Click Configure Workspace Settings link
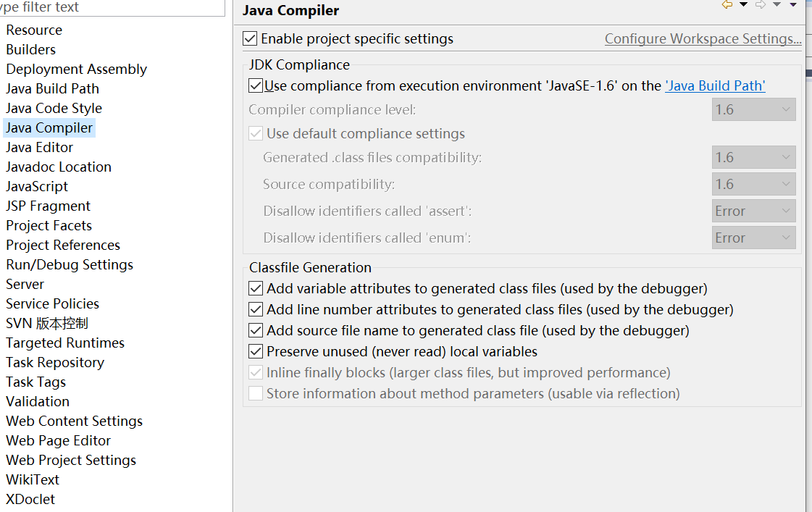Viewport: 812px width, 512px height. click(x=702, y=38)
